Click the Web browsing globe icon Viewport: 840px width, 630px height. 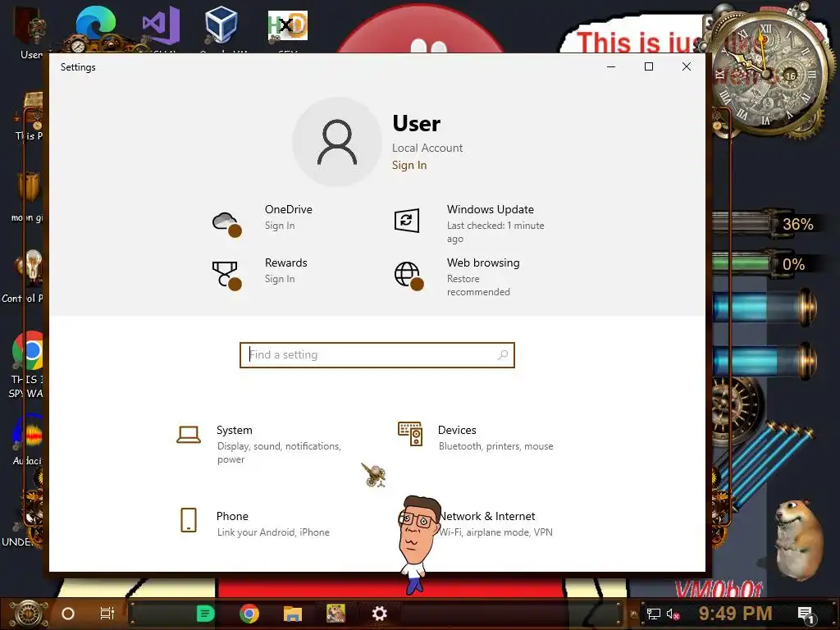[x=409, y=276]
